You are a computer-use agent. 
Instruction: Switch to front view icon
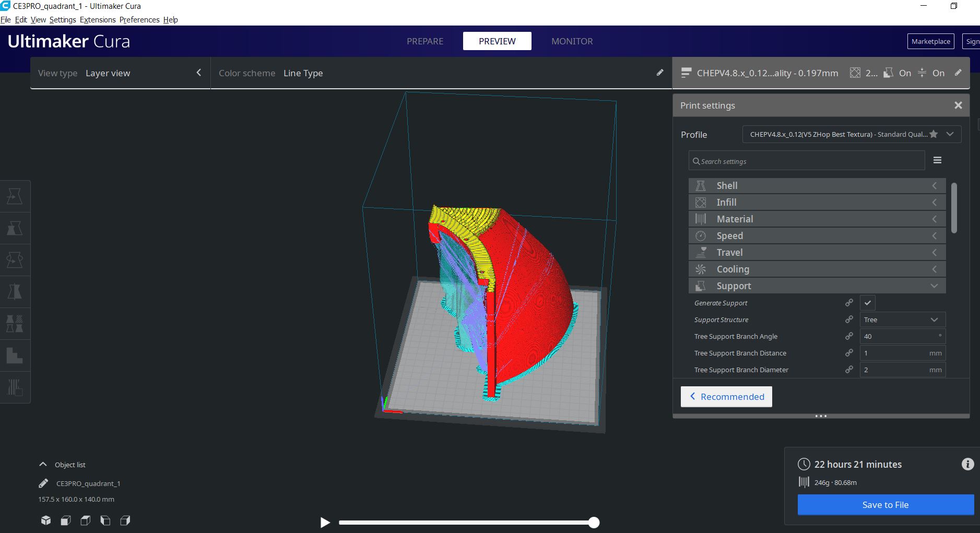pyautogui.click(x=66, y=520)
